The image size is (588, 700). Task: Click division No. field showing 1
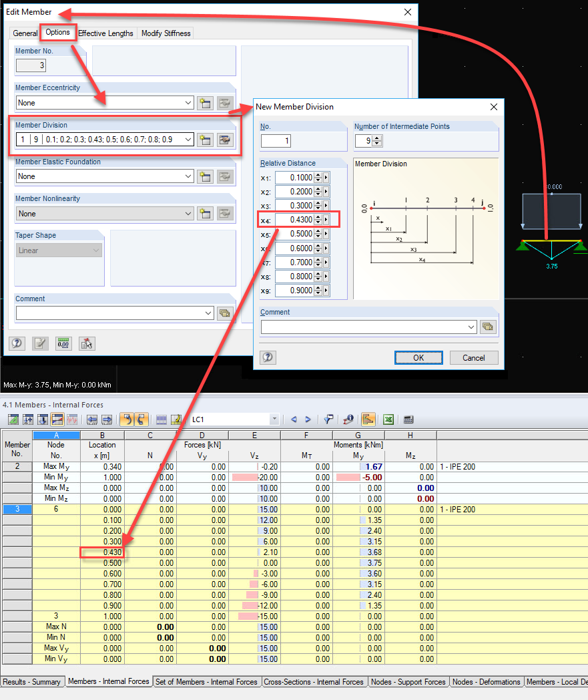tap(276, 141)
